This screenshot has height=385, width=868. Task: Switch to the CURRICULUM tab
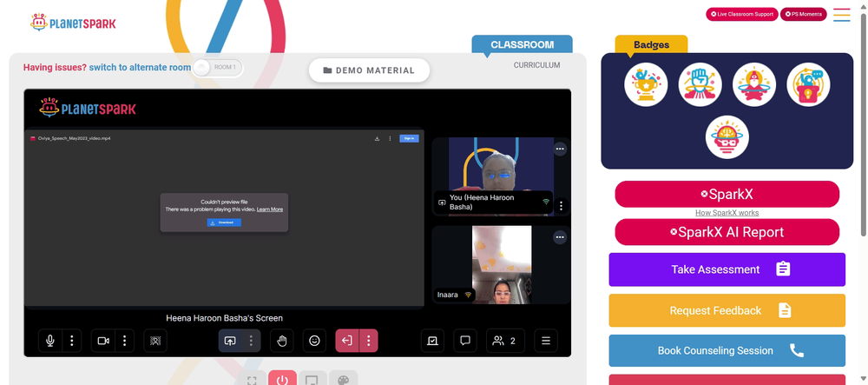pyautogui.click(x=536, y=65)
